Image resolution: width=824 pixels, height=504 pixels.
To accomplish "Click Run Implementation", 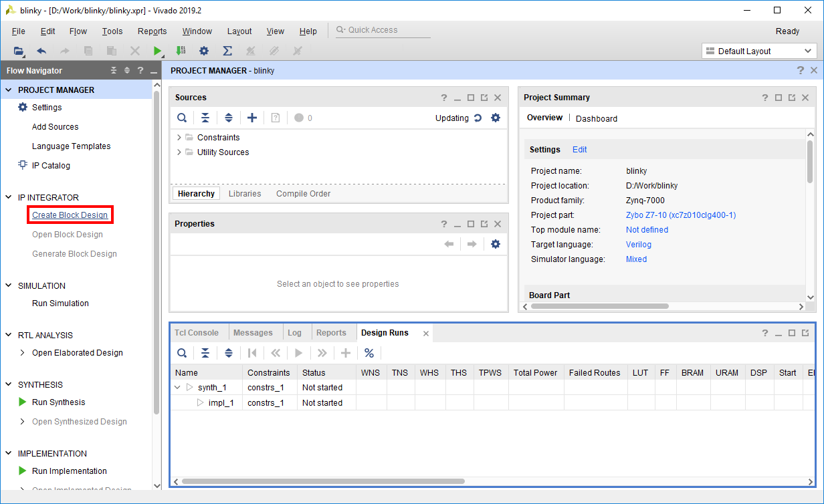I will (70, 471).
